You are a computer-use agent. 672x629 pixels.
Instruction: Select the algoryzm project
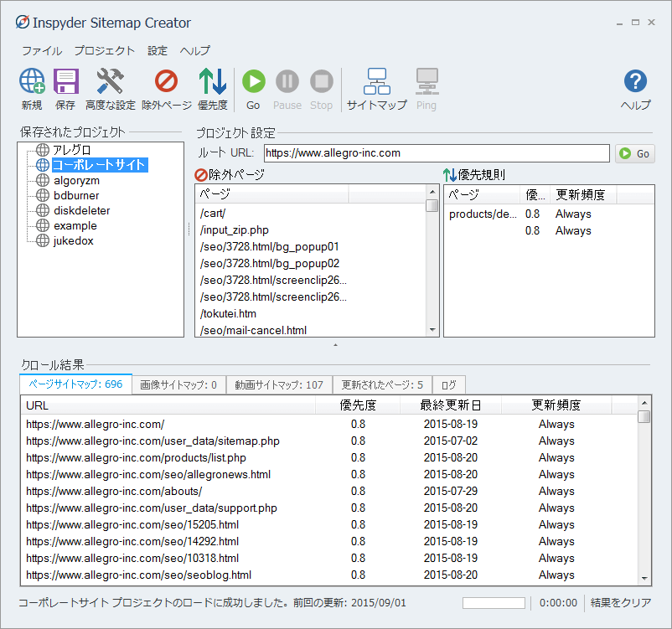click(x=77, y=180)
